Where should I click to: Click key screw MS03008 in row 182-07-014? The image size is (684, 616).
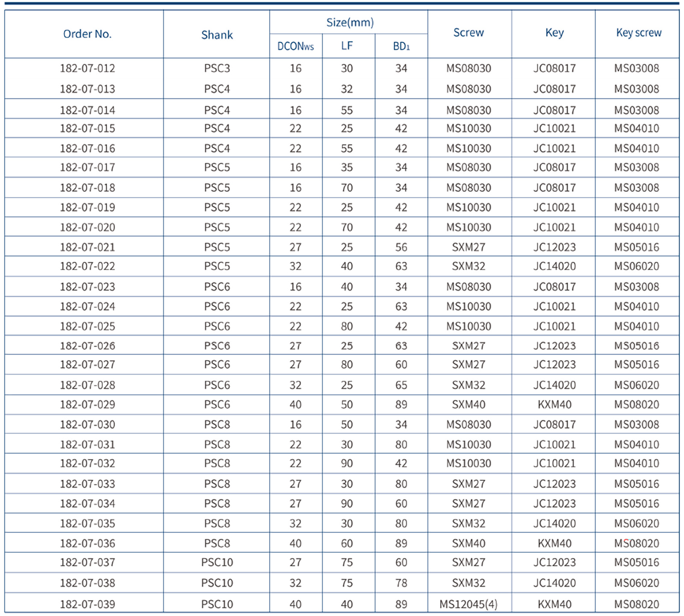pos(637,110)
